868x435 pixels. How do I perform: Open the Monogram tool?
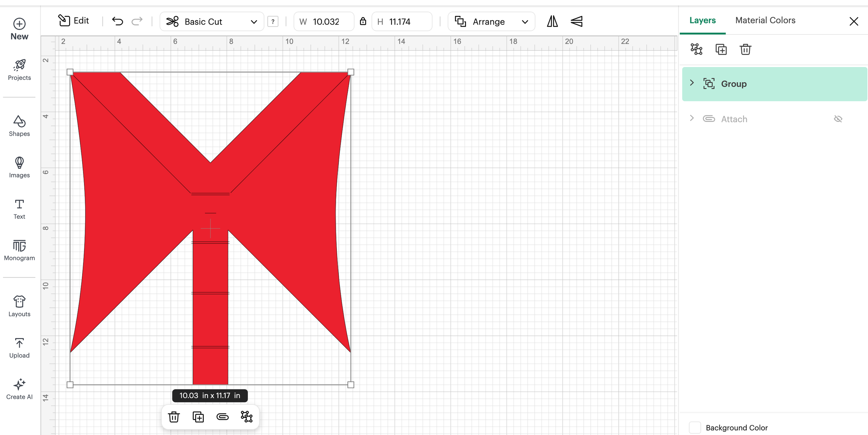click(19, 250)
